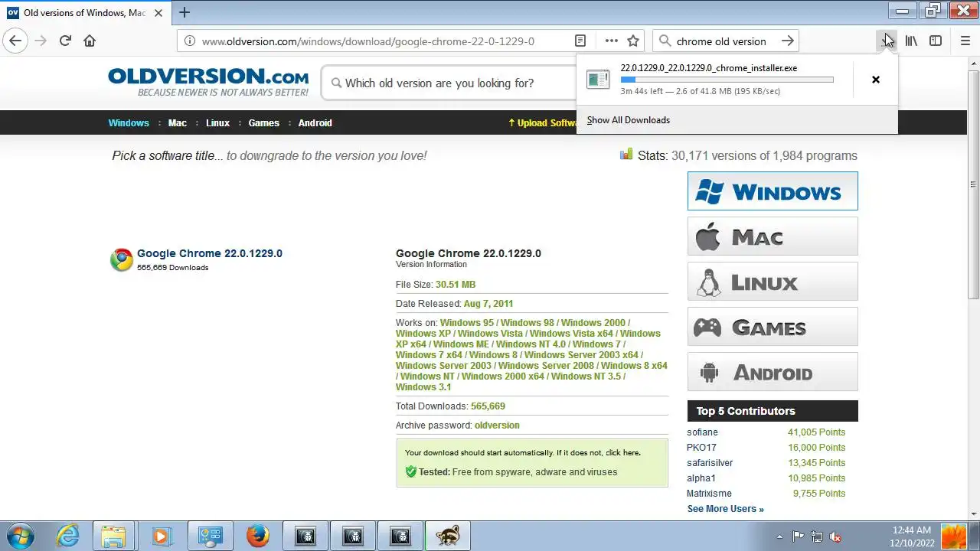This screenshot has height=551, width=980.
Task: Open the big Android platform button
Action: pos(773,372)
